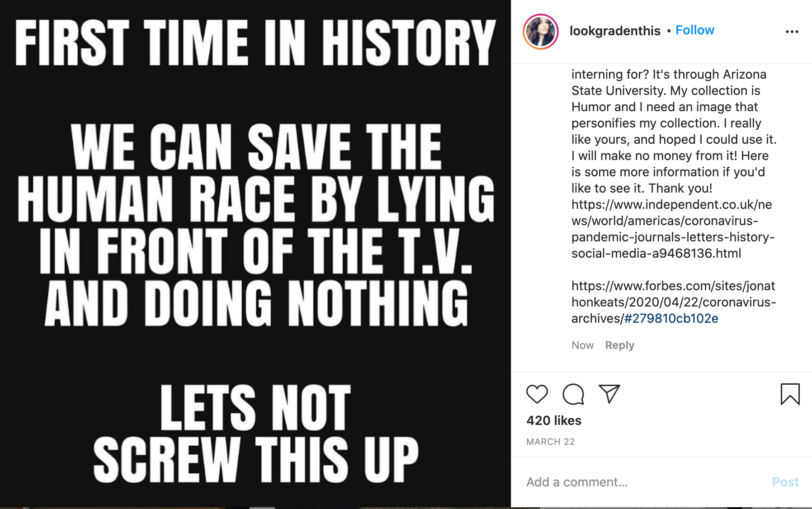This screenshot has width=812, height=509.
Task: Go to the lookgradenthis username profile
Action: point(615,31)
